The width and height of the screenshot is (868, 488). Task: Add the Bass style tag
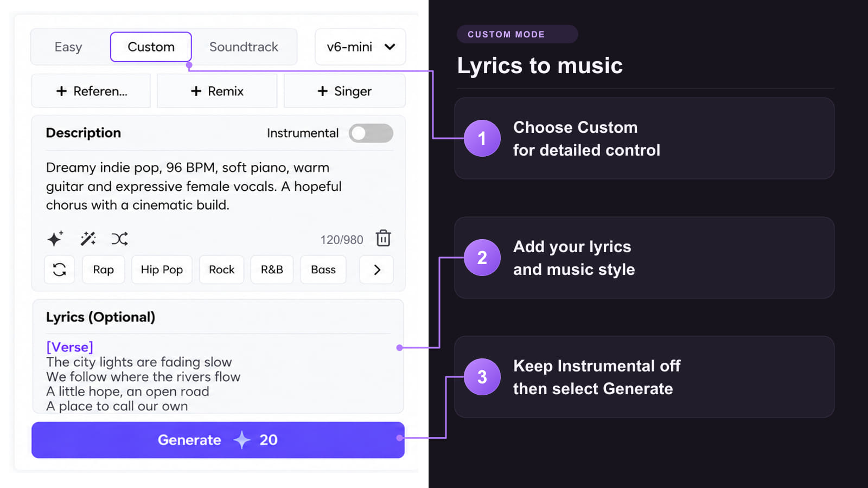click(x=323, y=269)
